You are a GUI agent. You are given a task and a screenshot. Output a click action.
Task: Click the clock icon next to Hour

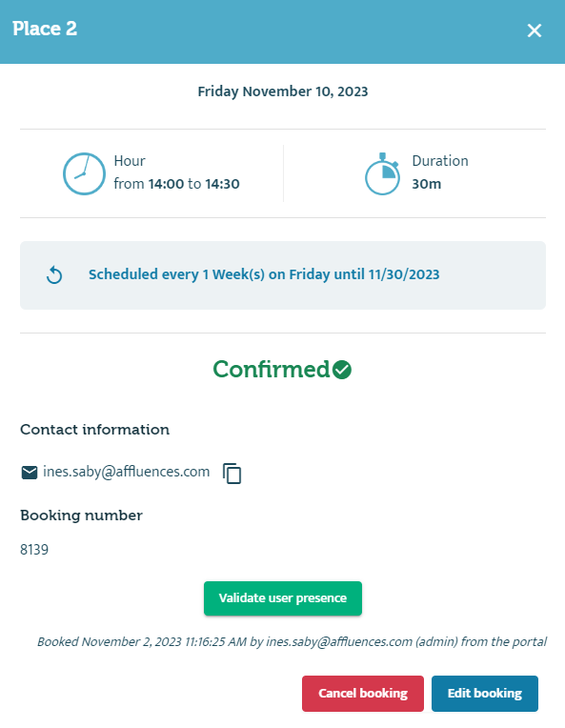coord(84,173)
